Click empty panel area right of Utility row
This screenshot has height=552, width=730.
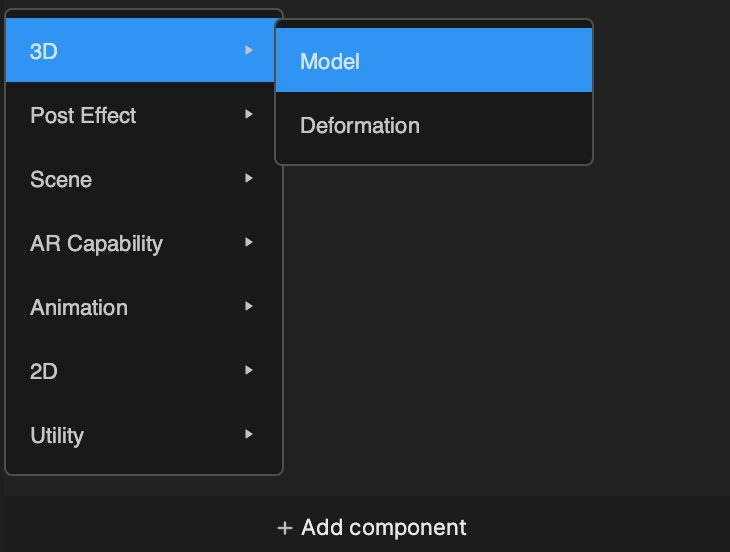tap(503, 435)
